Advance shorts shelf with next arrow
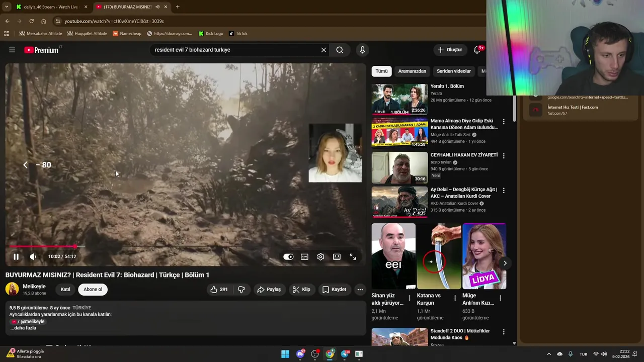 tap(505, 263)
